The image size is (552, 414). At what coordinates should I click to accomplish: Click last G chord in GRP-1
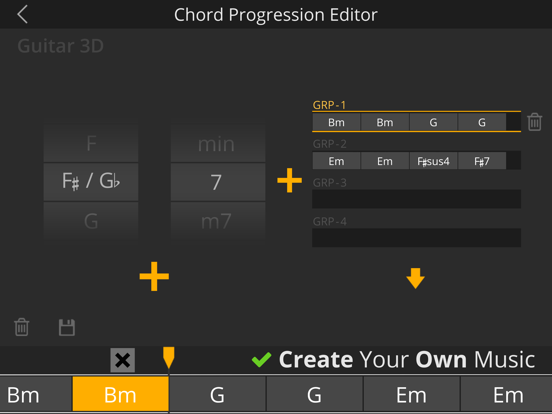[482, 122]
